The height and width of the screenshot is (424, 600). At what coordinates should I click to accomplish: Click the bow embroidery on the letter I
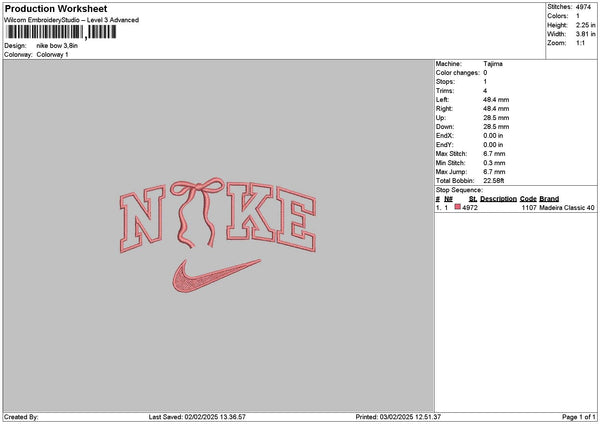[197, 212]
